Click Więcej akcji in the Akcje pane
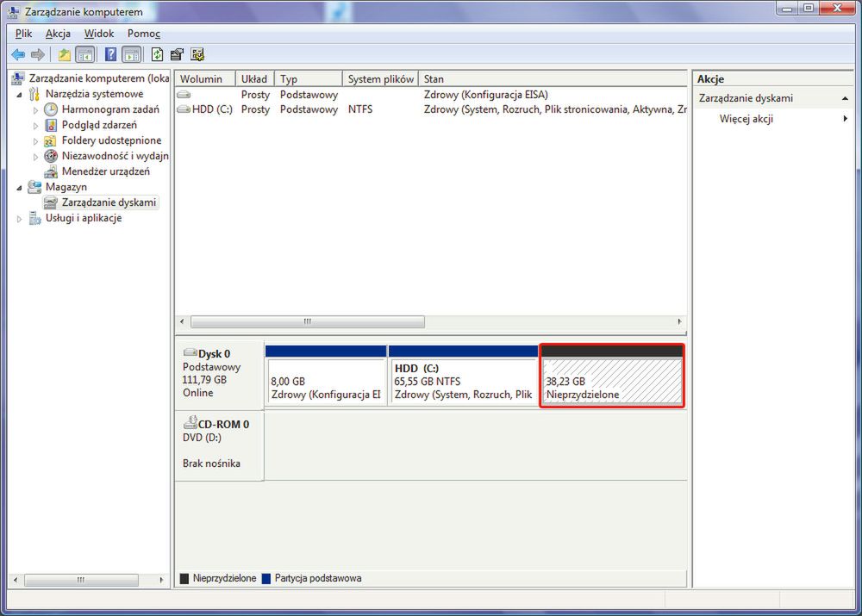862x616 pixels. (746, 119)
